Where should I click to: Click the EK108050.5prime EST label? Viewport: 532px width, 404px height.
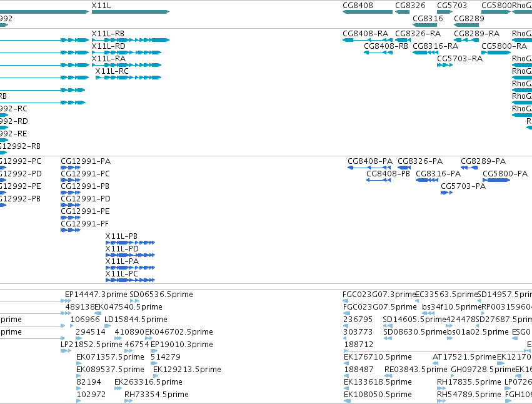pyautogui.click(x=378, y=395)
